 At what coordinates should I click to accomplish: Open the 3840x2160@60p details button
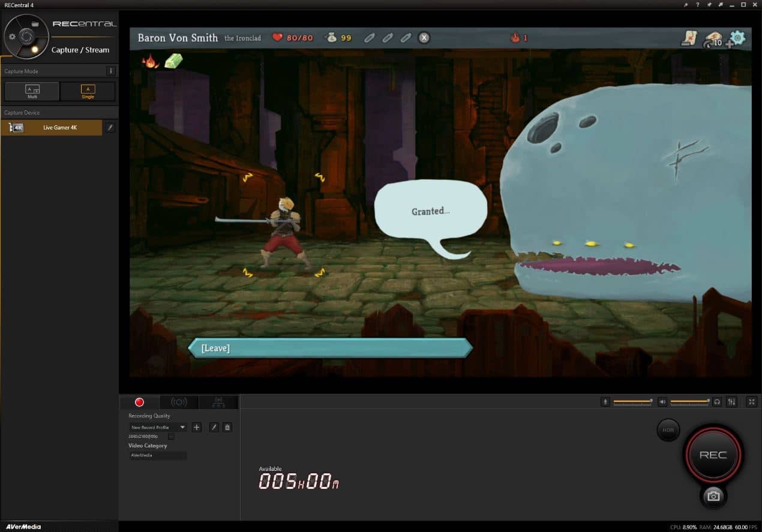(x=171, y=437)
